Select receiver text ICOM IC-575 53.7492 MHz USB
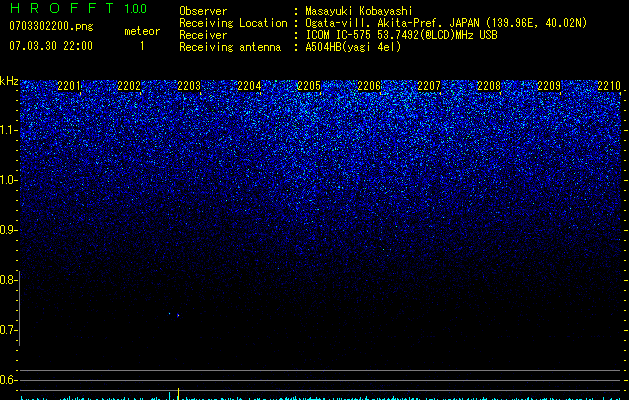Image resolution: width=629 pixels, height=400 pixels. click(401, 35)
